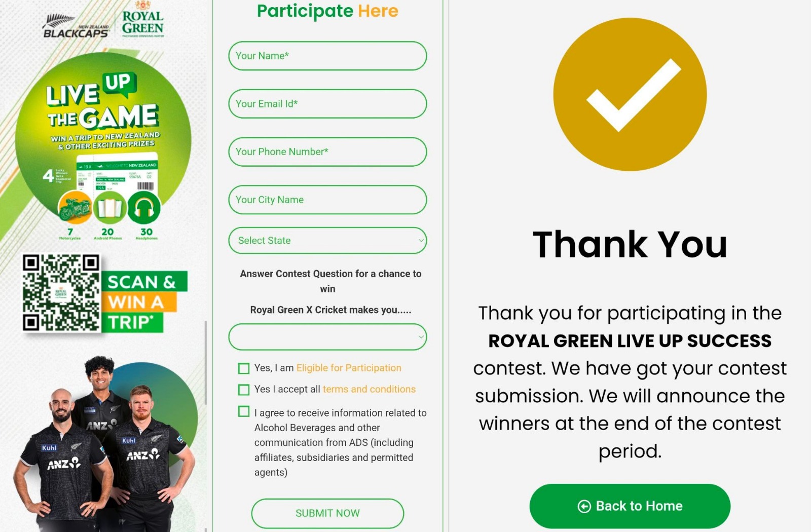Click the Back to Home button

[630, 506]
